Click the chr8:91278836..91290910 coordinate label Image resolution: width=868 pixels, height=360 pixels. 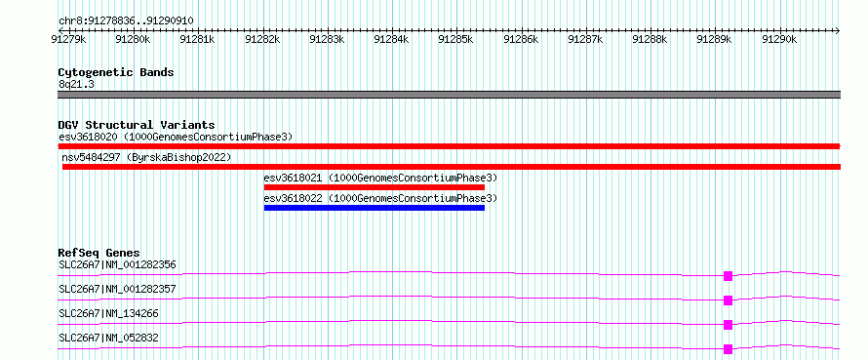coord(126,21)
